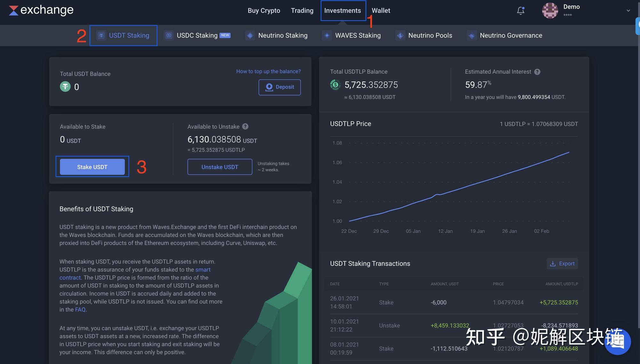Open the Investments menu

coord(342,11)
